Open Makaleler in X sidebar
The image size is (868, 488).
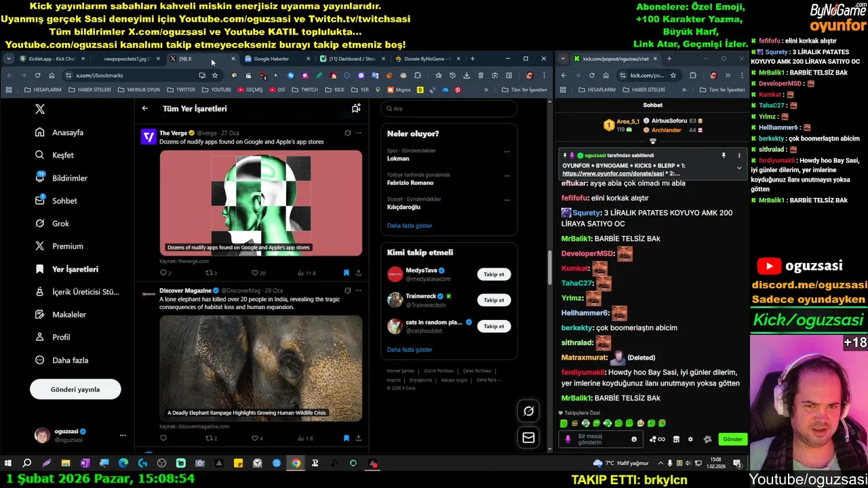pyautogui.click(x=60, y=314)
